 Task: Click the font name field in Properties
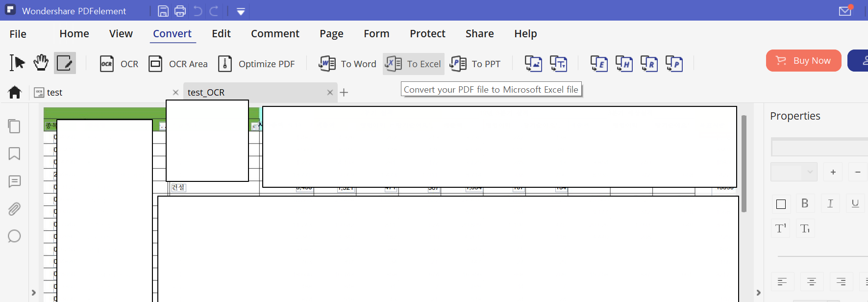(x=819, y=147)
